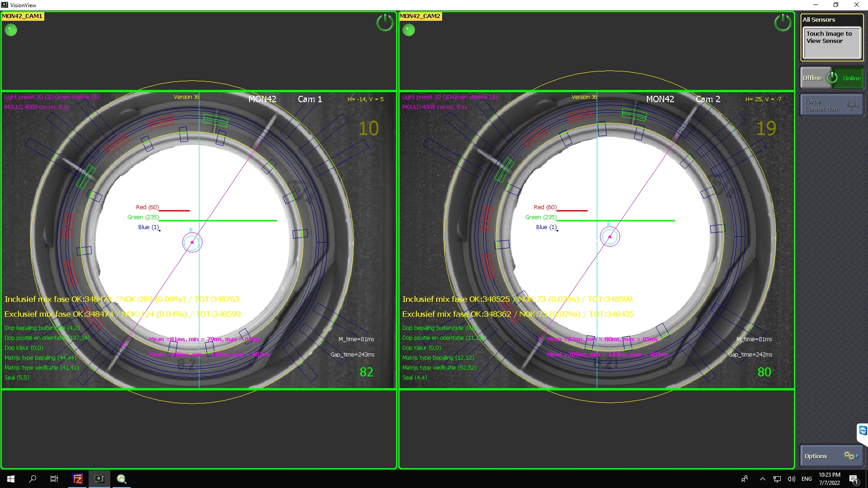868x488 pixels.
Task: Click the MON42_CAM1 power icon
Action: coord(385,23)
